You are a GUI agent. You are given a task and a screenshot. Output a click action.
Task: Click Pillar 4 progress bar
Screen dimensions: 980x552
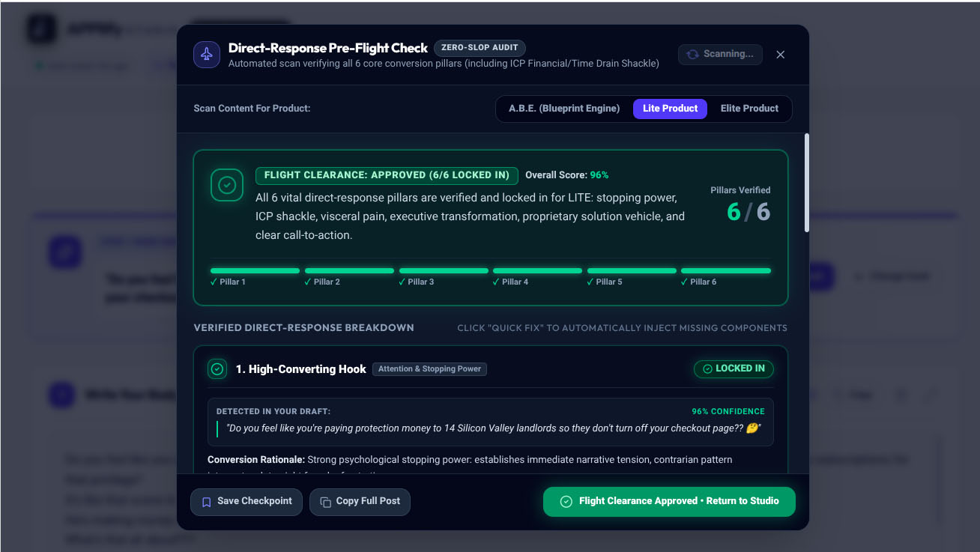tap(537, 270)
